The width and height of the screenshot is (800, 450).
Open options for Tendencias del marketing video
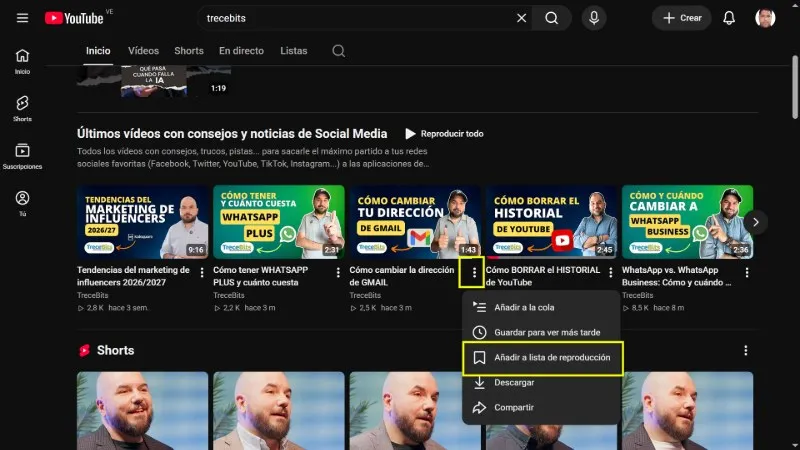202,273
